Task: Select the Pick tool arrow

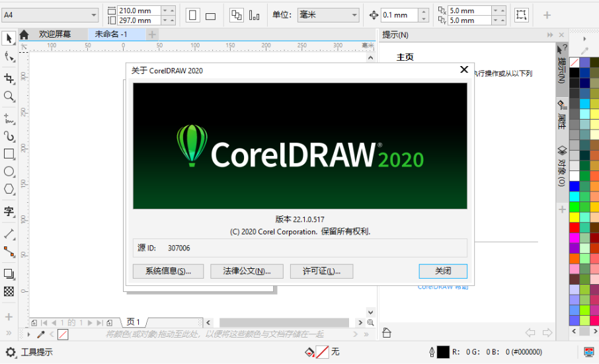Action: (x=9, y=38)
